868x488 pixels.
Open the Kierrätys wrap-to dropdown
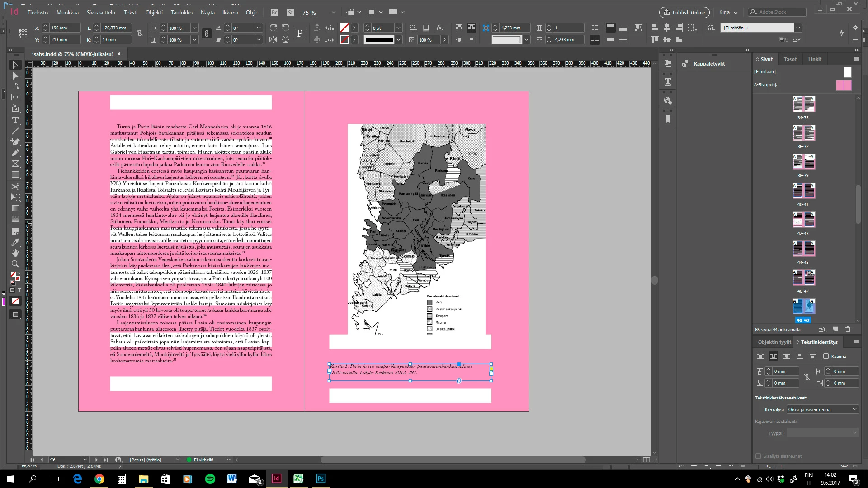[x=822, y=409]
